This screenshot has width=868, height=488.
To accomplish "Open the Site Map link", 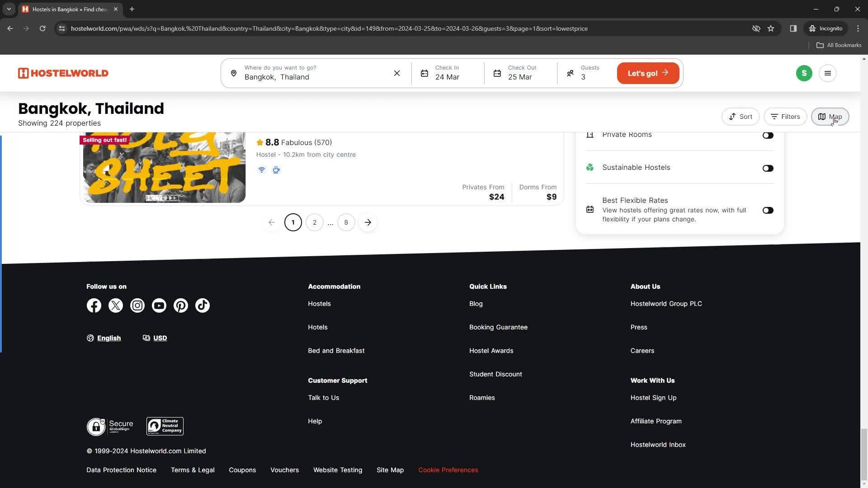I will tap(390, 470).
